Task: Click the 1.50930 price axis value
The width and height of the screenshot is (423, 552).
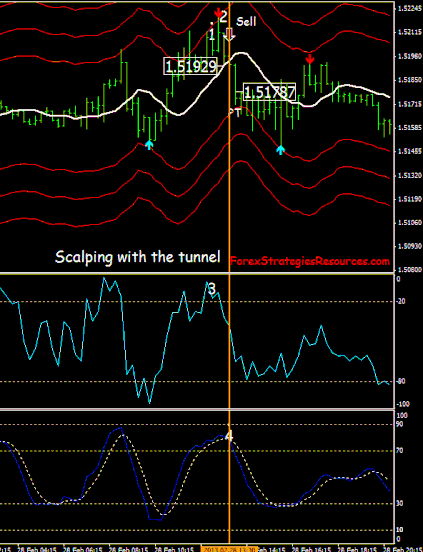Action: point(409,246)
